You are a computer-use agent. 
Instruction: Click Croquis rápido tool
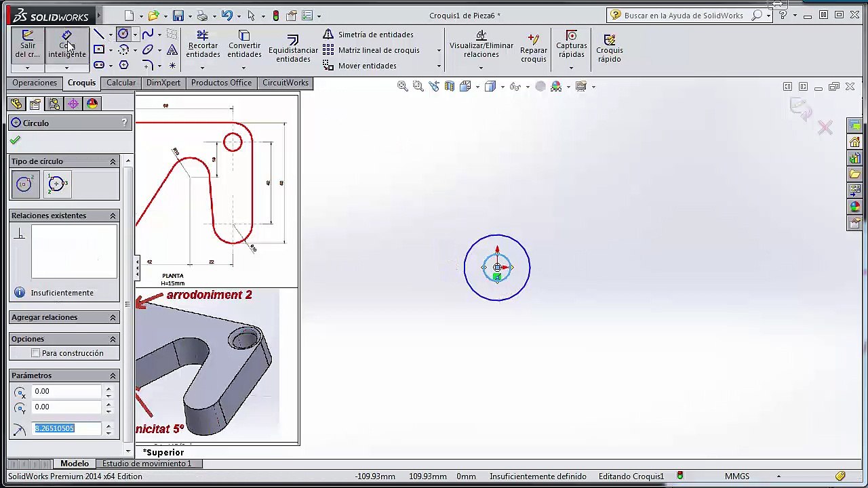[x=610, y=49]
